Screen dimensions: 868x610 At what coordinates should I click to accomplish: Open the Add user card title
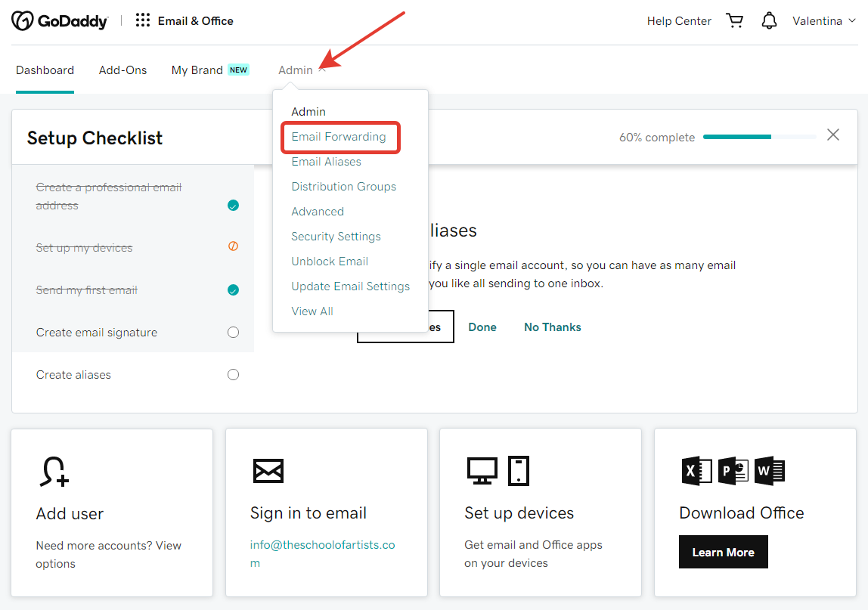pos(70,514)
